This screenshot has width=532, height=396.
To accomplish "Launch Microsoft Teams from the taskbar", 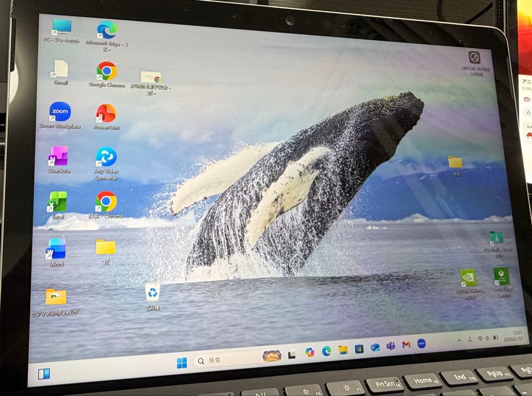I will [x=391, y=346].
